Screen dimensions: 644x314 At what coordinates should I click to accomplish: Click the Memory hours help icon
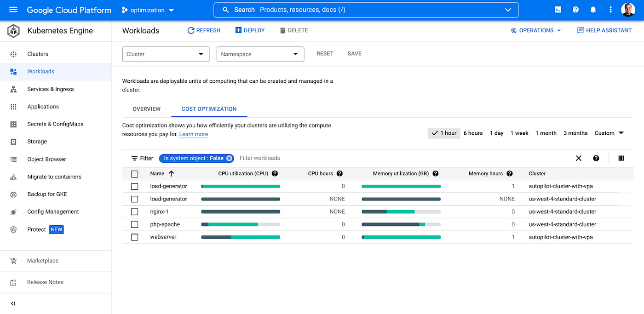coord(510,174)
